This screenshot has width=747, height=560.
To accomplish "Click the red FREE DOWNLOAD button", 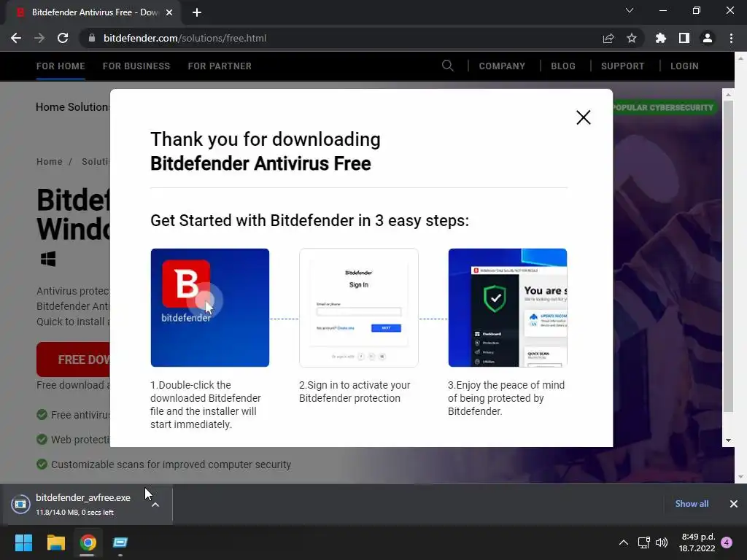I will tap(74, 359).
